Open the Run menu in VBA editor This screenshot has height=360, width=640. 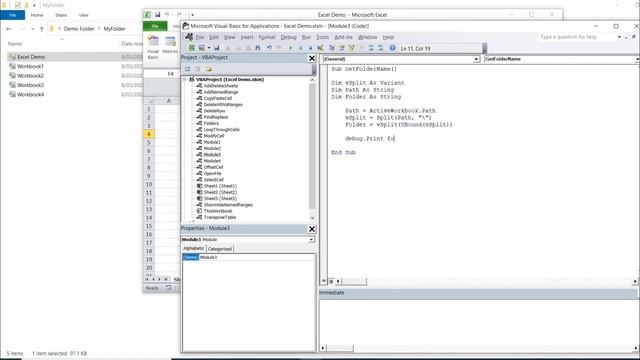tap(307, 37)
